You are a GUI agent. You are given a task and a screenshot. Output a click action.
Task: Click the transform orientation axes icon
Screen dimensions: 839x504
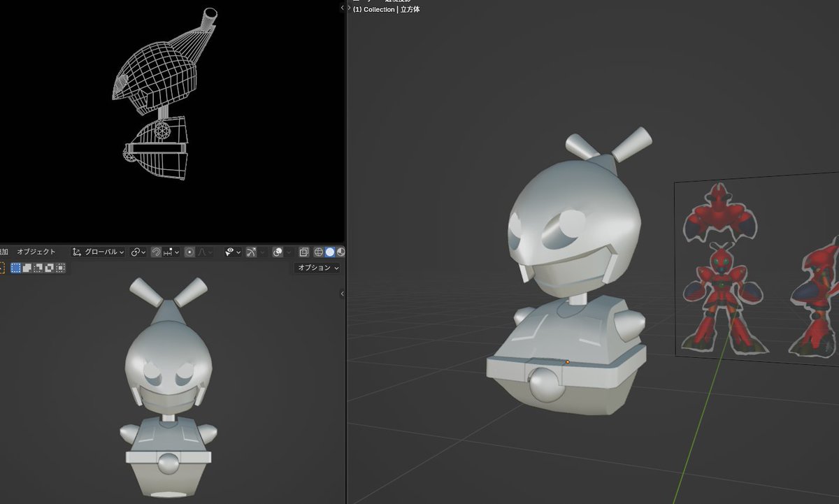pyautogui.click(x=78, y=252)
